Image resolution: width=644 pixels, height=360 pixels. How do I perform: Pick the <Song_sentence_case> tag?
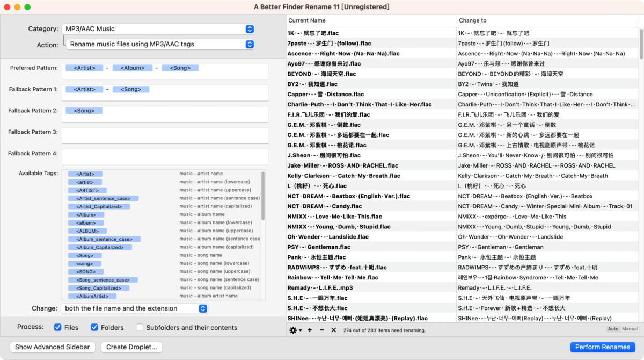point(103,280)
